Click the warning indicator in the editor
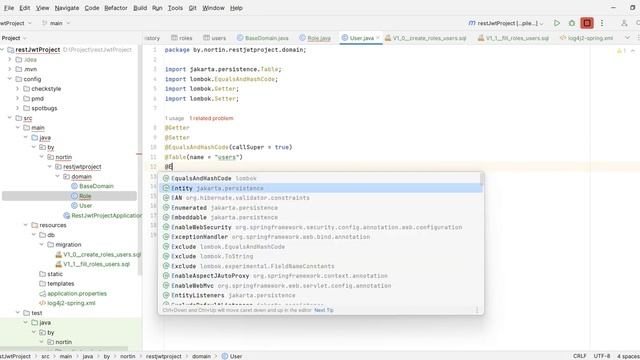 click(x=620, y=51)
